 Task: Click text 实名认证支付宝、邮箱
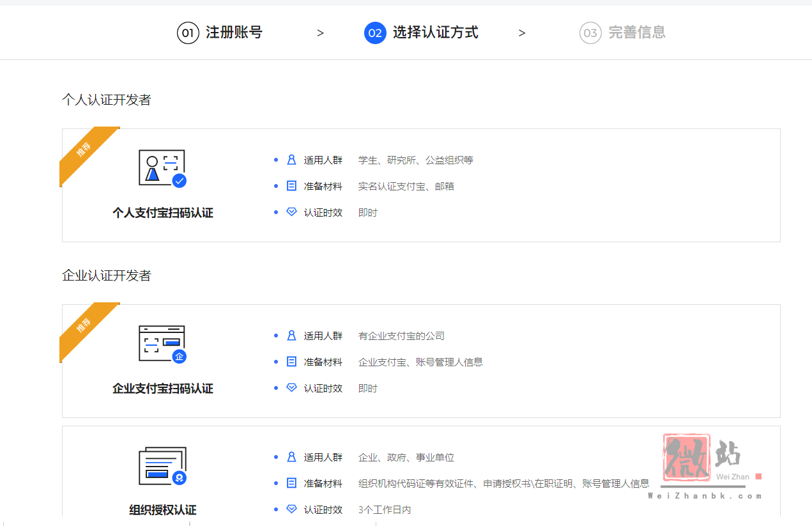click(x=406, y=187)
